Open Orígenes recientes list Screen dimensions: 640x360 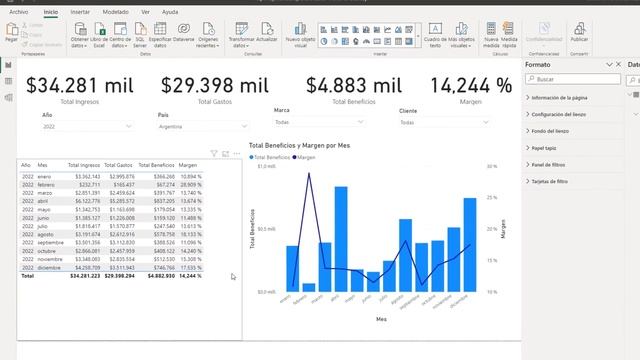click(x=208, y=35)
